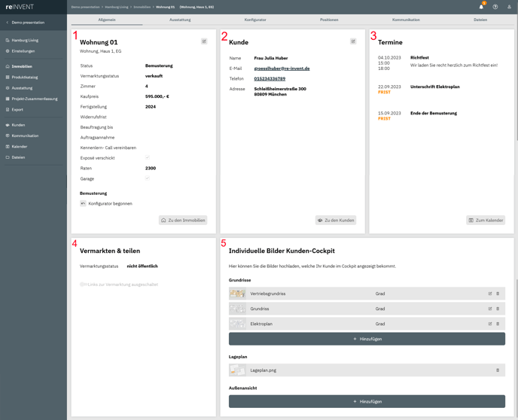Open the user profile icon
This screenshot has width=518, height=420.
509,7
